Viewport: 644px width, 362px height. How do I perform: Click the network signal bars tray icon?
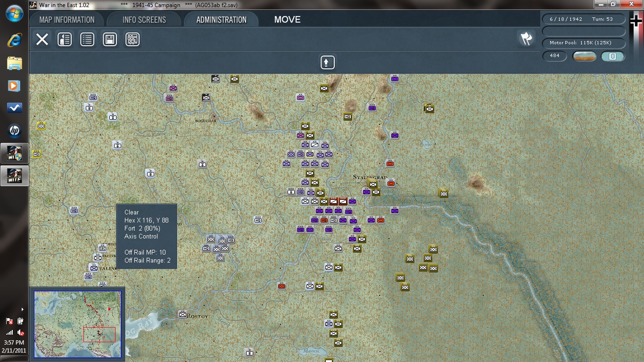point(9,332)
